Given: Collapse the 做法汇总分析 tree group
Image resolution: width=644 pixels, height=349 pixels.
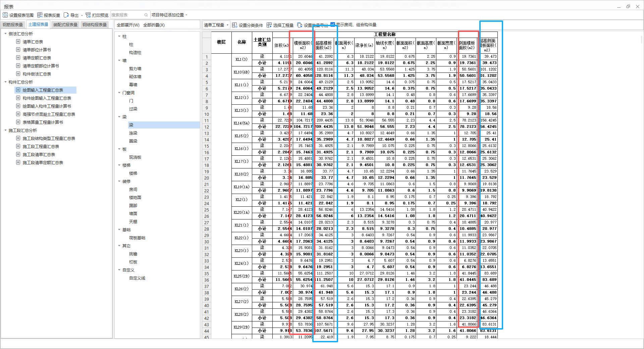Looking at the screenshot, I should pos(5,34).
